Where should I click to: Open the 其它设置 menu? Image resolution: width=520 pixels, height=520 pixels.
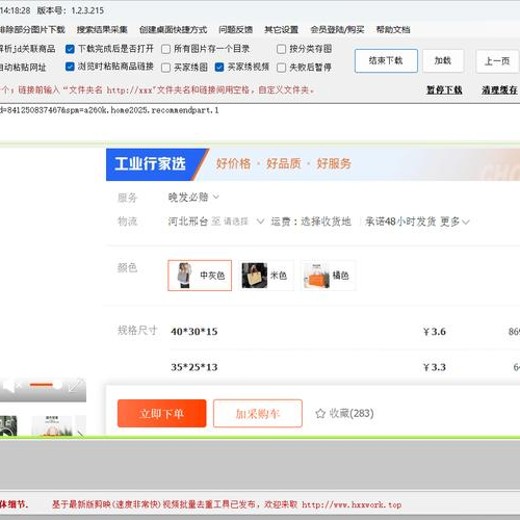pyautogui.click(x=281, y=30)
